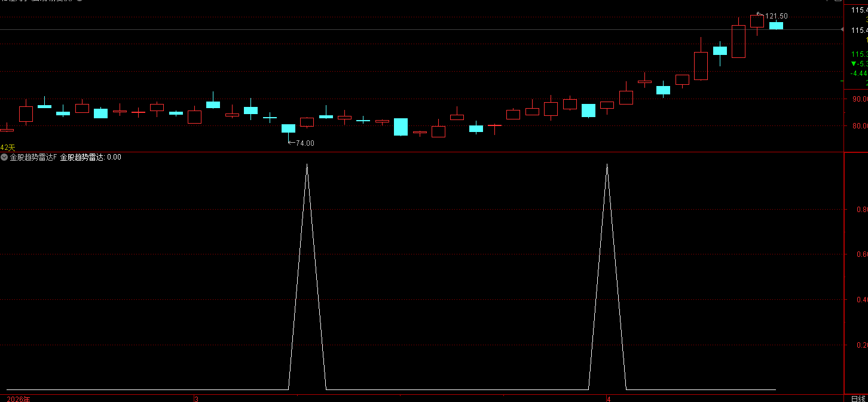
Task: Click the 90.00 price axis label
Action: [860, 99]
